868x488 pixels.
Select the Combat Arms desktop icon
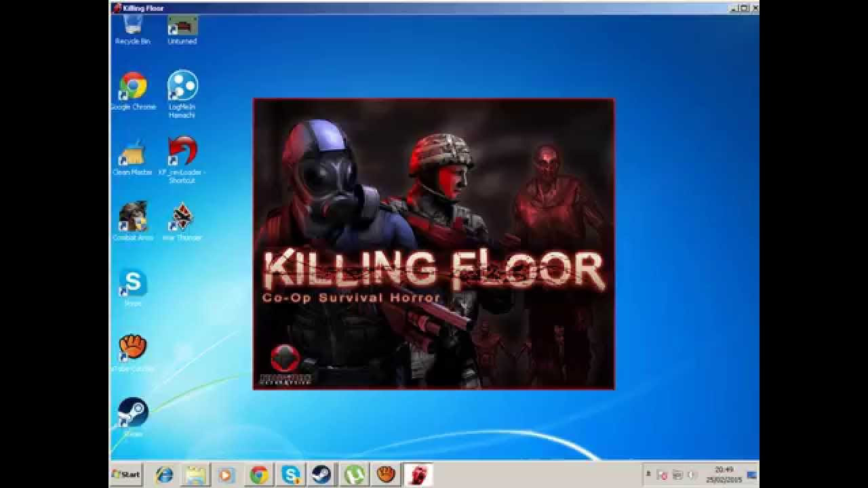(133, 221)
